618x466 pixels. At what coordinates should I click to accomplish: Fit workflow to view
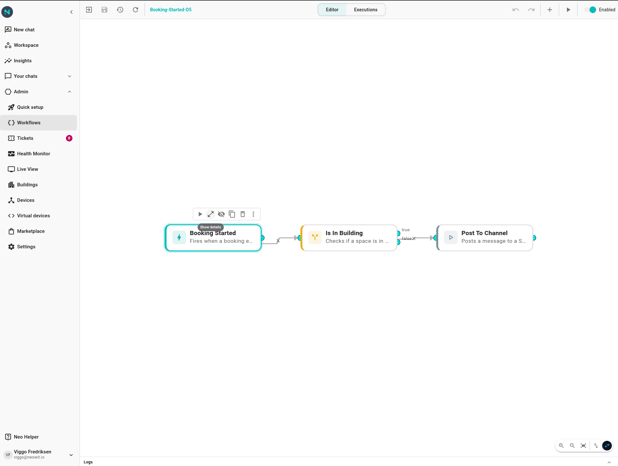tap(583, 445)
